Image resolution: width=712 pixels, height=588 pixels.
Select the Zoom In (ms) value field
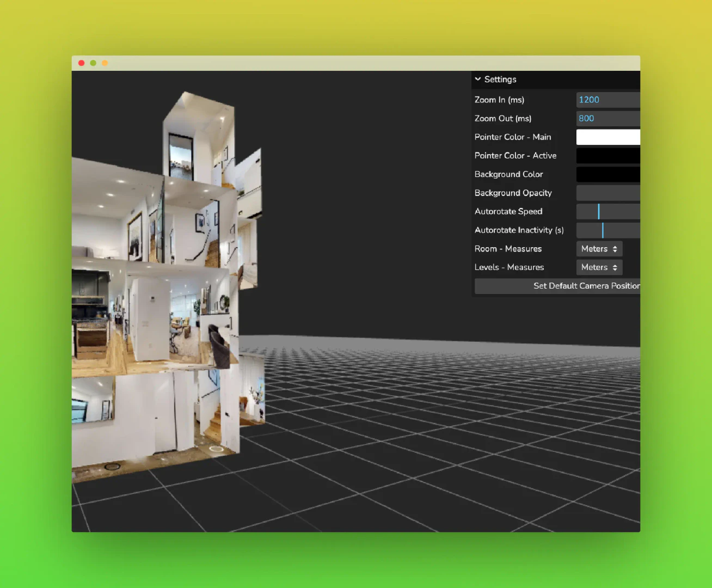pos(608,100)
